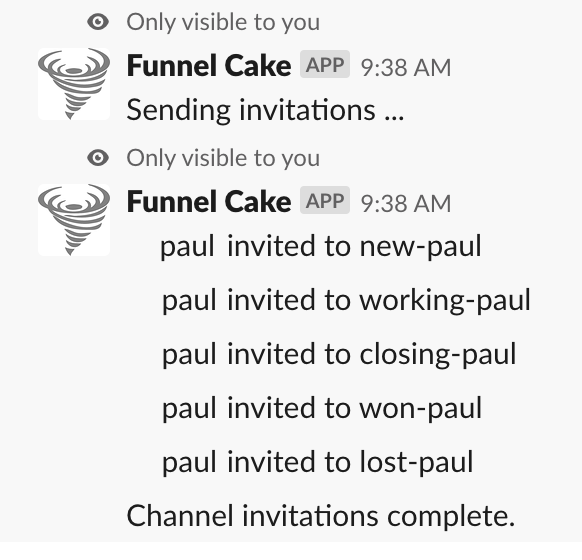Open the Funnel Cake sender name above Sending invitations

209,66
